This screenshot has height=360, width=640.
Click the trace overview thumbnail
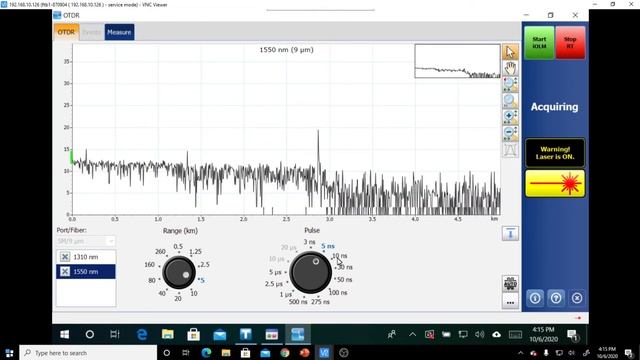[457, 61]
